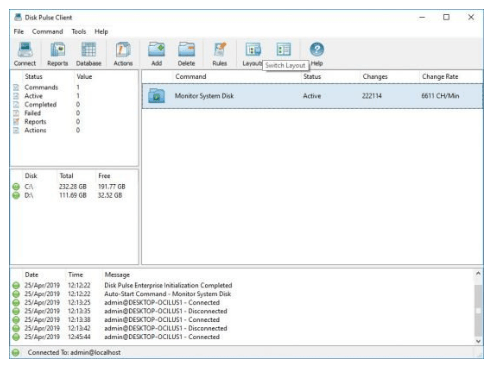491x366 pixels.
Task: Click the icon beside Reports status row
Action: coord(16,122)
